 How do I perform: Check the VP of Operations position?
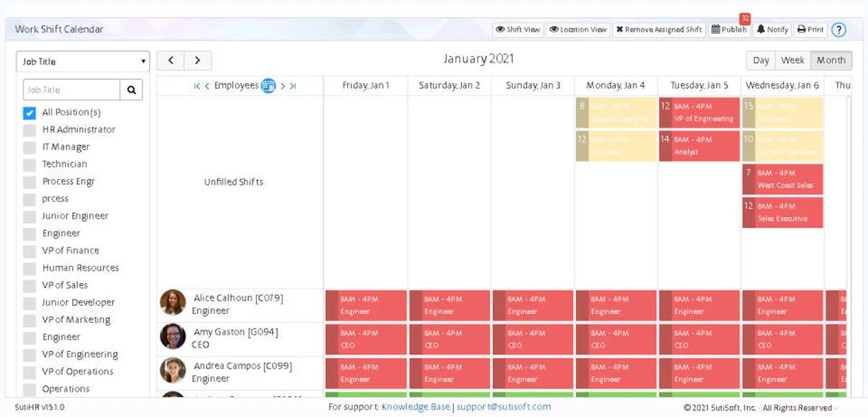[29, 371]
